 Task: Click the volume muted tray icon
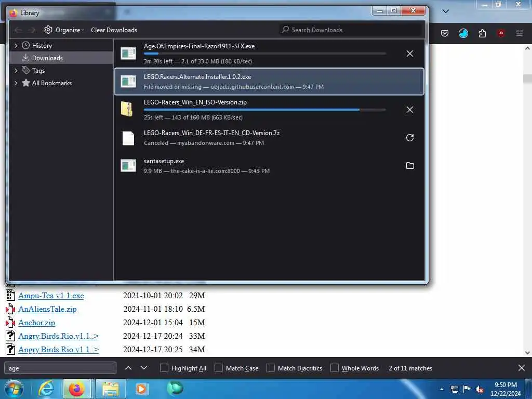480,390
